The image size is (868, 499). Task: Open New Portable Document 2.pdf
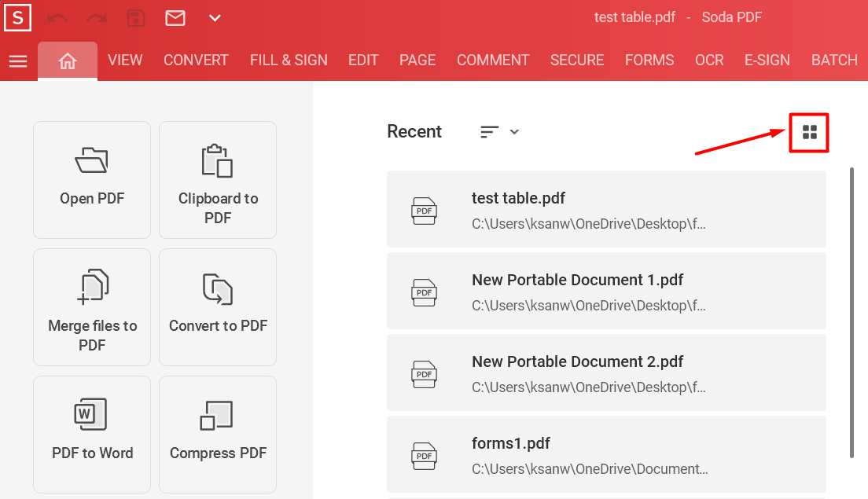tap(606, 372)
